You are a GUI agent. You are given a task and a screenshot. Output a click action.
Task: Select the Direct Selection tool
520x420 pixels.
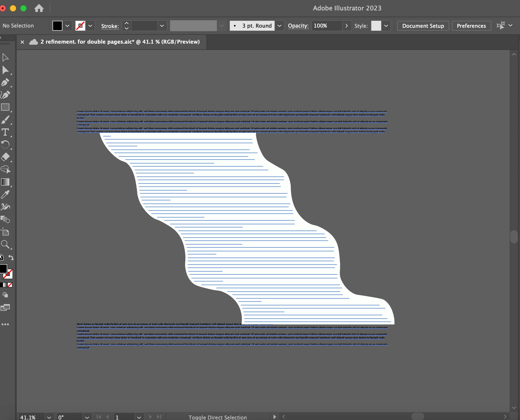pos(5,70)
